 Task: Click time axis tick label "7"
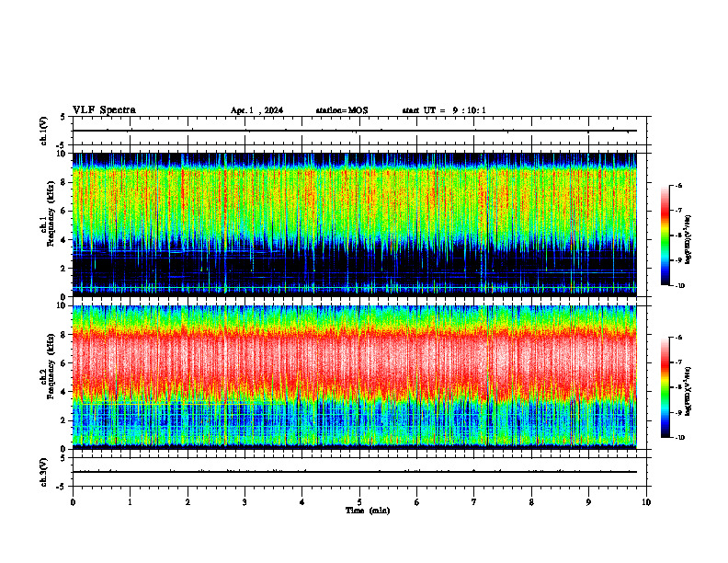pyautogui.click(x=474, y=502)
